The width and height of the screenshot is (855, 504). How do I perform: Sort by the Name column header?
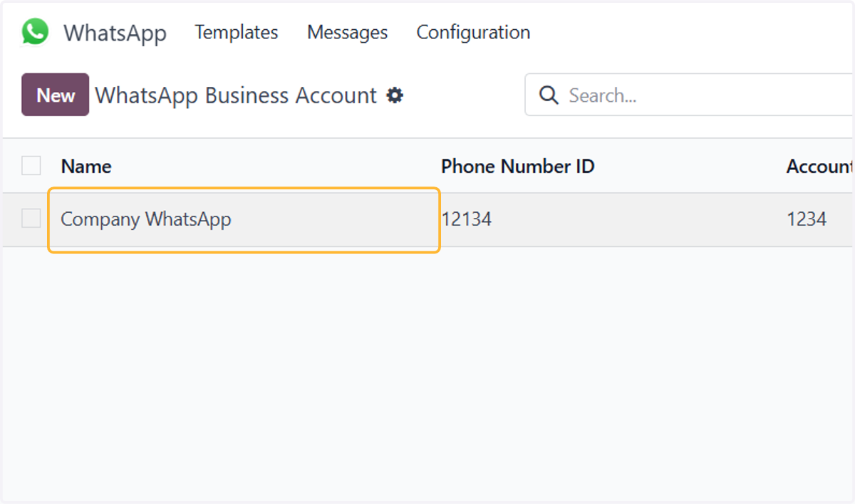coord(86,167)
